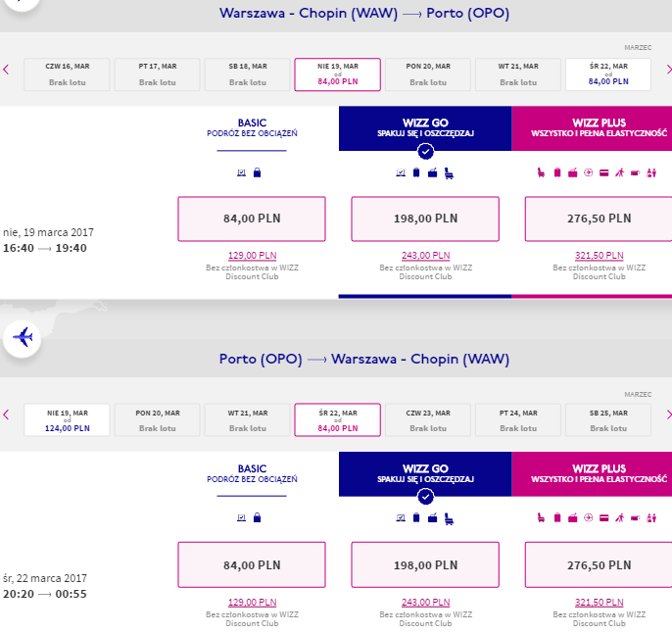Click the outbound BASIC carry-on bag icon
This screenshot has width=672, height=634.
coord(257,172)
